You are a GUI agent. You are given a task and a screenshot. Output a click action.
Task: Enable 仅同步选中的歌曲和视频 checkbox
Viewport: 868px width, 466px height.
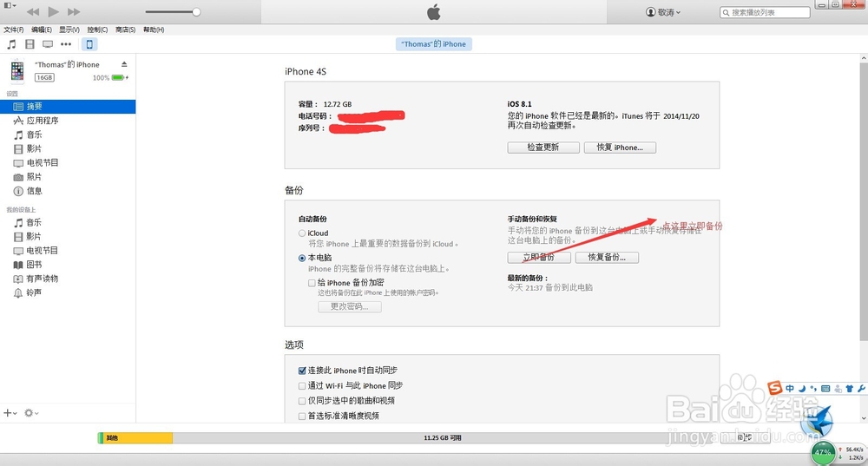(x=302, y=401)
